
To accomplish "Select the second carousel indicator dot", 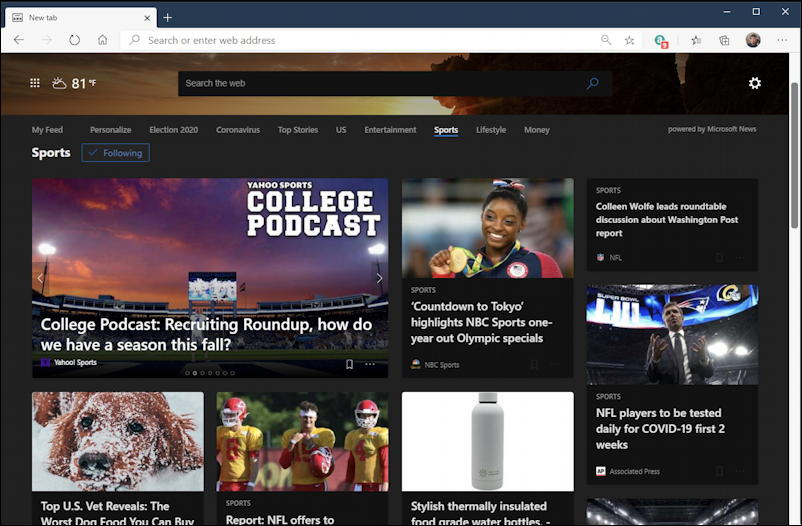I will pyautogui.click(x=195, y=373).
